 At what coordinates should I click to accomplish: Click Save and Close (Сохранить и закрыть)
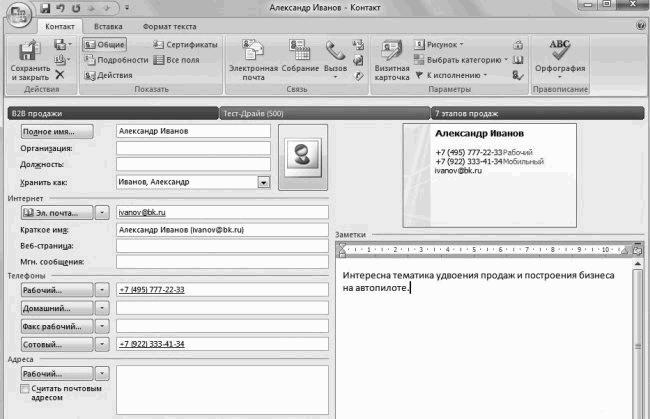pyautogui.click(x=30, y=61)
